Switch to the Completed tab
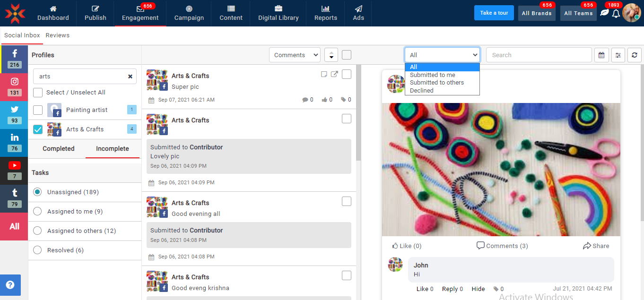The height and width of the screenshot is (300, 644). point(59,149)
